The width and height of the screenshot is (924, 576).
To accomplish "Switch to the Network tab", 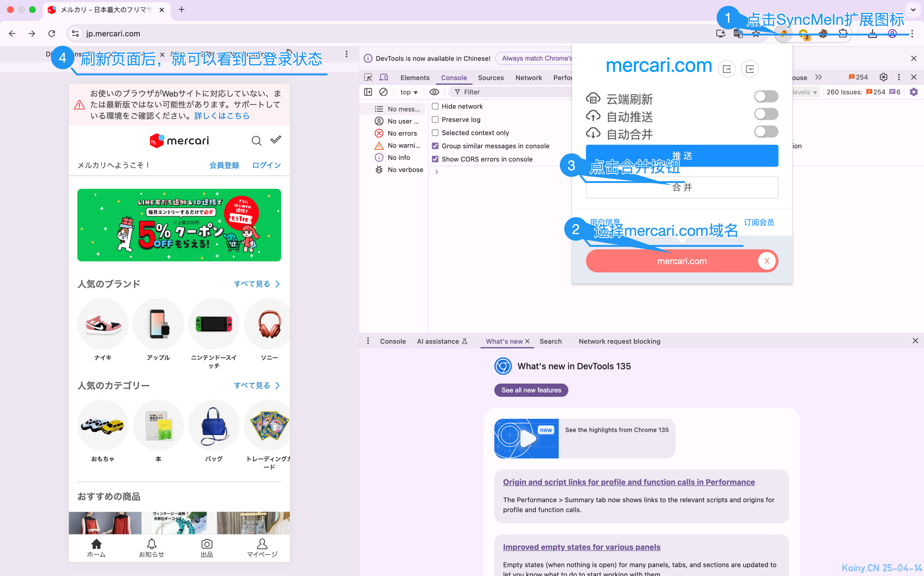I will coord(528,78).
